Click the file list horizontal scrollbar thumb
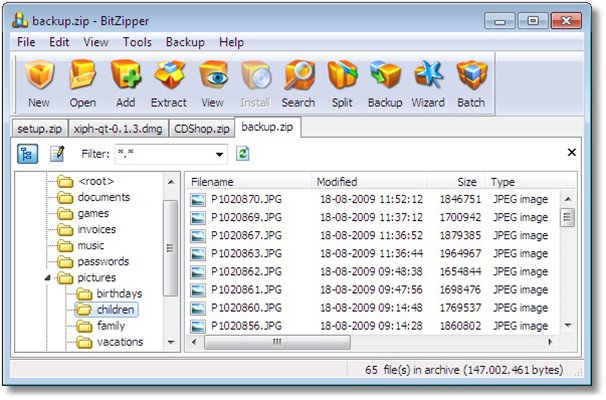 pyautogui.click(x=277, y=342)
